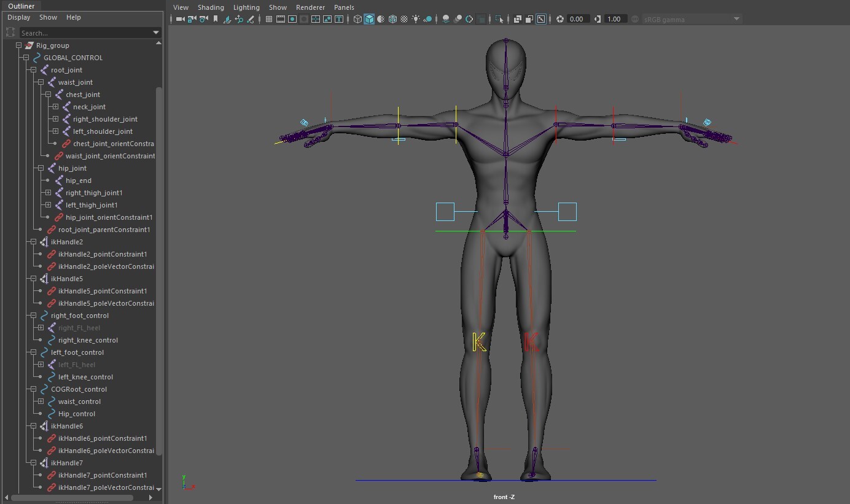Click the resolution gate icon

291,19
